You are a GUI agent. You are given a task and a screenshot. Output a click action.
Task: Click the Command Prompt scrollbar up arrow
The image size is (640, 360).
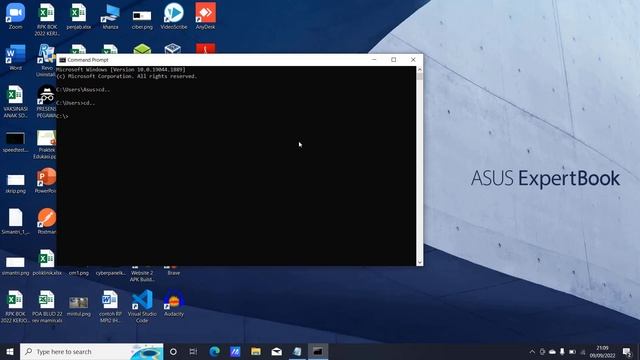[420, 70]
